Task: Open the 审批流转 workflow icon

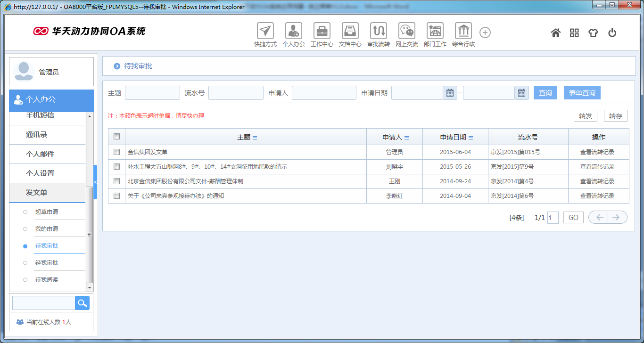Action: pyautogui.click(x=379, y=31)
